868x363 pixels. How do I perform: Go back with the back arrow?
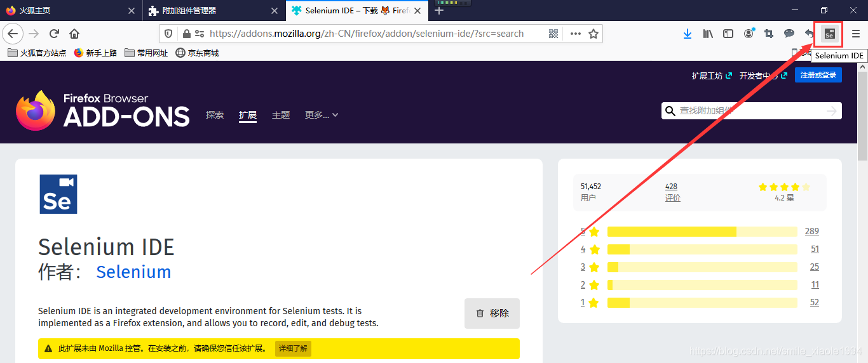pos(13,34)
